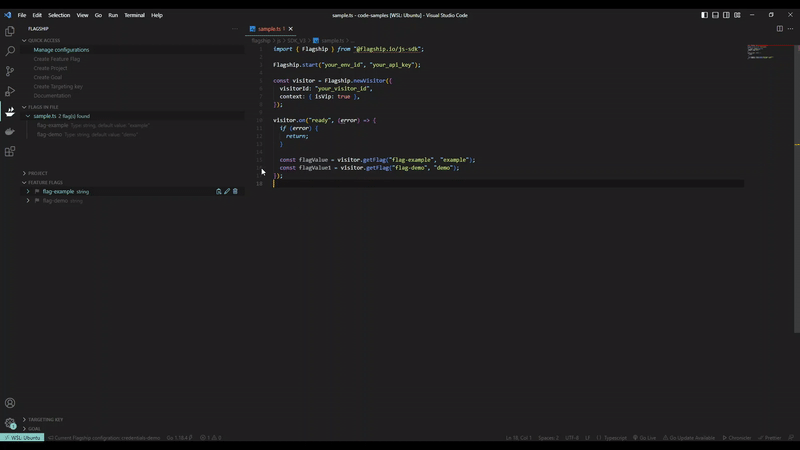Click Create Project
Screen dimensions: 800x450
50,68
